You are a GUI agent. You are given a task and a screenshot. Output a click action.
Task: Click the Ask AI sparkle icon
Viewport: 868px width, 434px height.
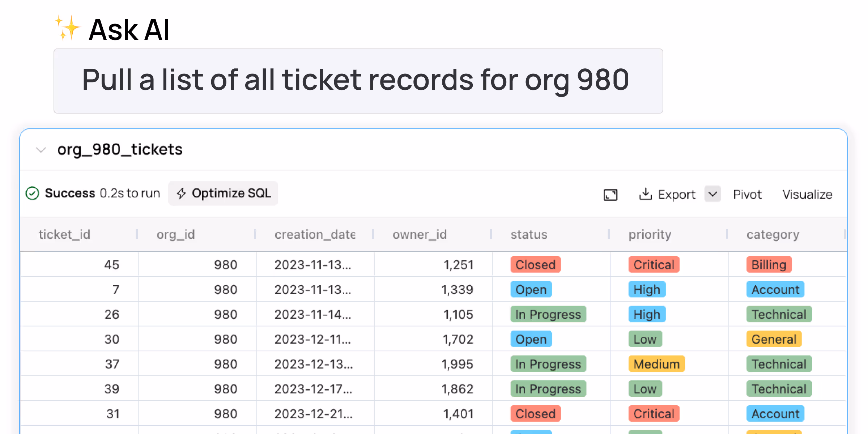tap(67, 28)
